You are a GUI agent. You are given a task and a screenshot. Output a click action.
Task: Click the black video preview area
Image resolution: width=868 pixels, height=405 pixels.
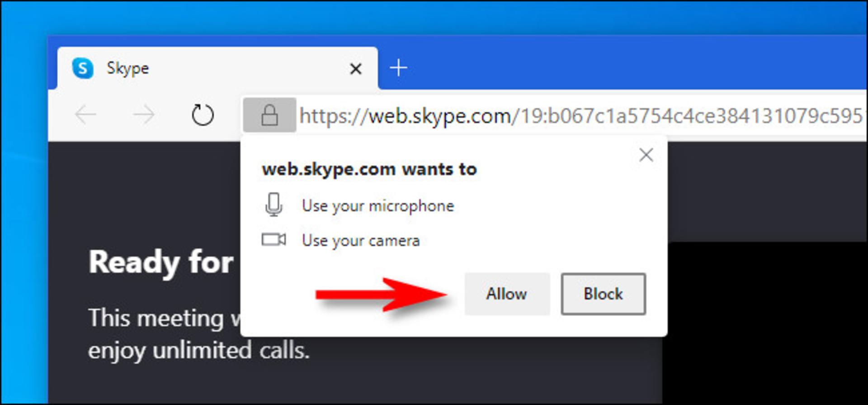tap(765, 323)
